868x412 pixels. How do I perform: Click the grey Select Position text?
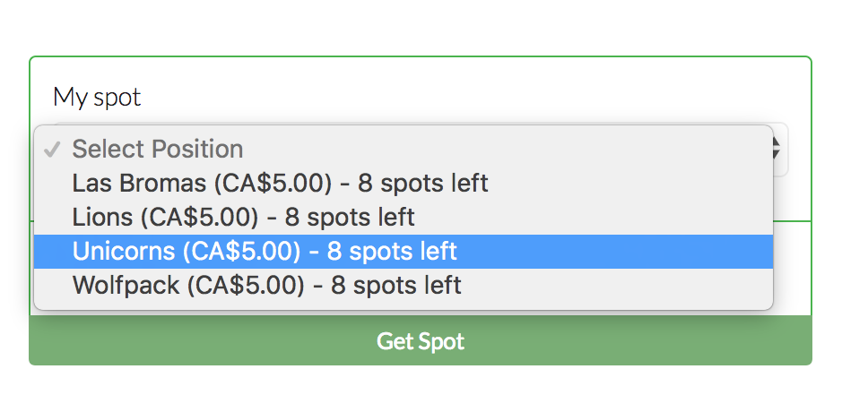[158, 150]
